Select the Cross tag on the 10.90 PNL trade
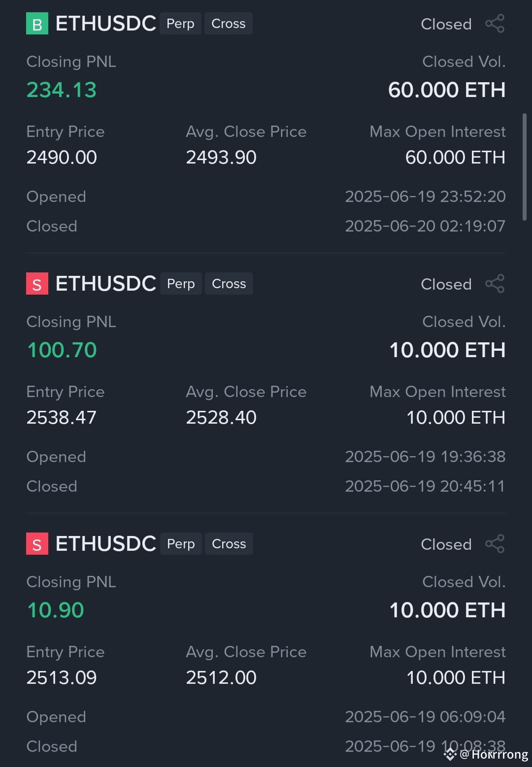 pyautogui.click(x=229, y=544)
